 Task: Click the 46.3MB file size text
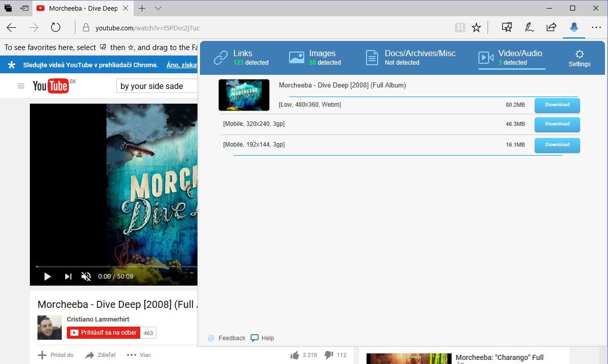point(515,124)
